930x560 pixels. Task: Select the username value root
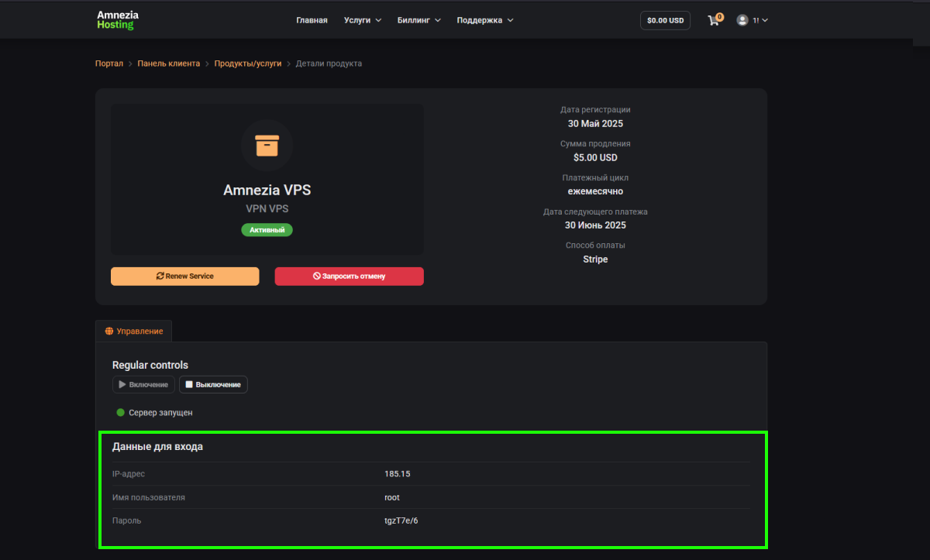pos(392,497)
